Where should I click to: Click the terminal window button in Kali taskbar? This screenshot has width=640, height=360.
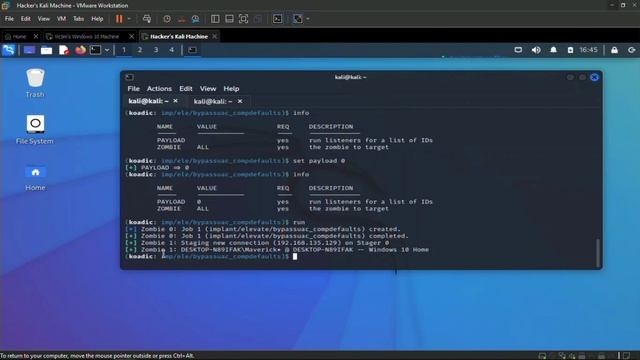click(192, 50)
